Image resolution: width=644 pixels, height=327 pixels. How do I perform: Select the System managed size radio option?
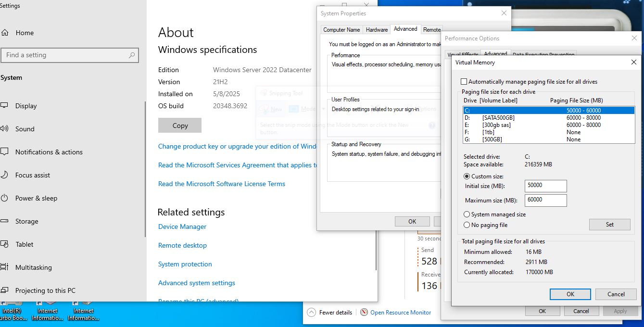pyautogui.click(x=467, y=214)
